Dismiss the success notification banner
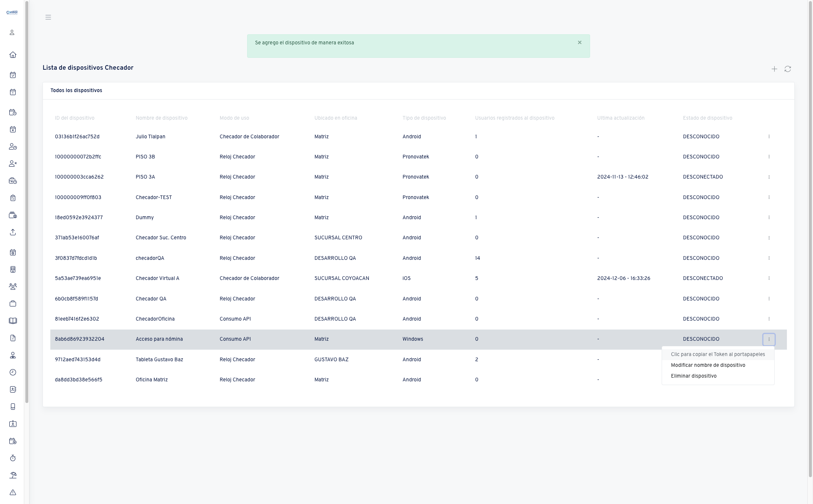 tap(580, 42)
